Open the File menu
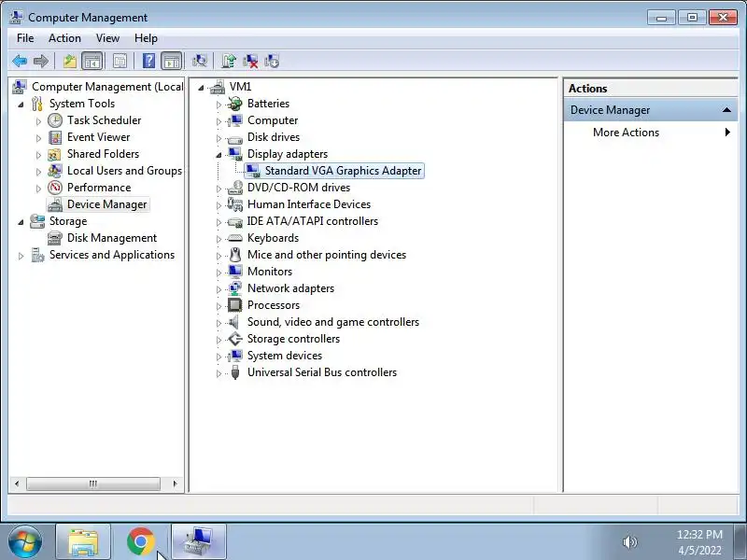The height and width of the screenshot is (560, 747). (x=25, y=38)
